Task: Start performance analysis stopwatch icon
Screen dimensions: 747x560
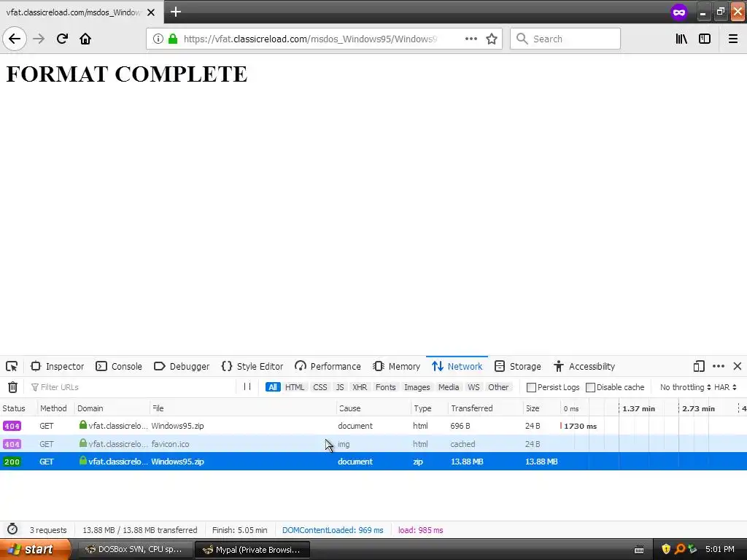Action: click(x=12, y=529)
